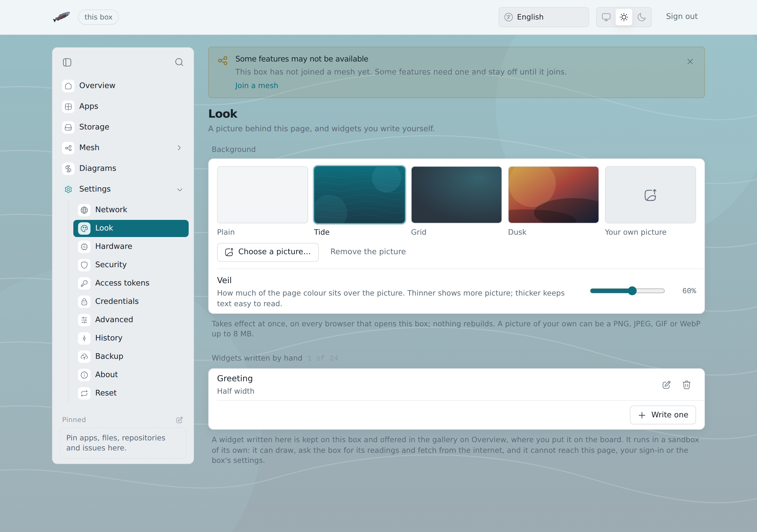Viewport: 757px width, 532px height.
Task: Edit the Greeting widget
Action: (x=666, y=385)
